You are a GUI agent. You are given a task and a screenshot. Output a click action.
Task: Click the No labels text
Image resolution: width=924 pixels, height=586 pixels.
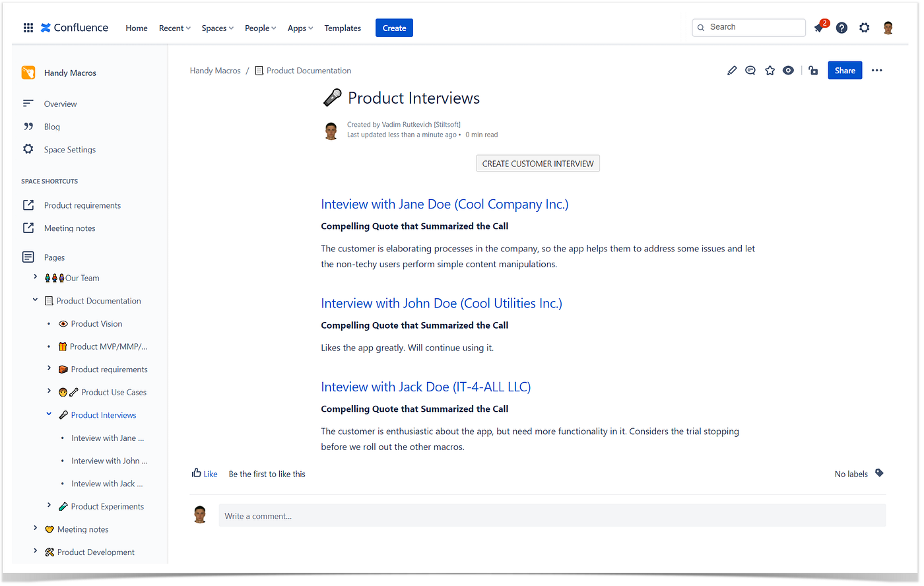(x=851, y=474)
